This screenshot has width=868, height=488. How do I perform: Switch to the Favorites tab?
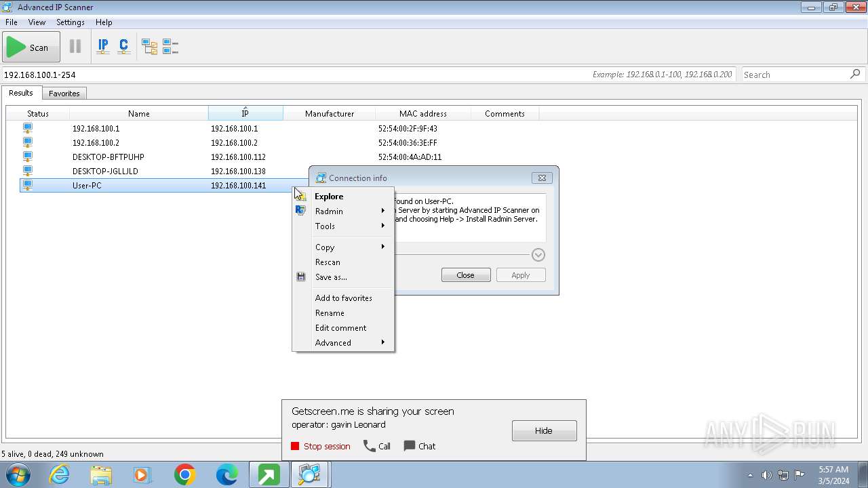(64, 94)
